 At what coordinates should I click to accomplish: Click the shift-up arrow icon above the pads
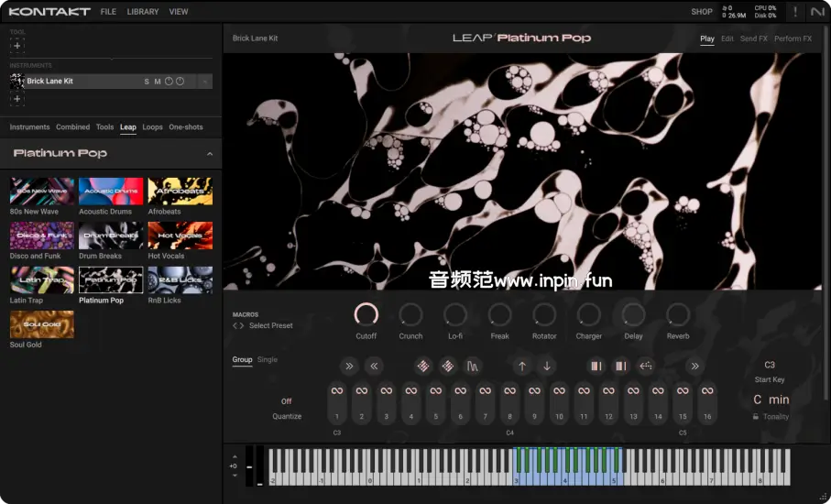[522, 367]
